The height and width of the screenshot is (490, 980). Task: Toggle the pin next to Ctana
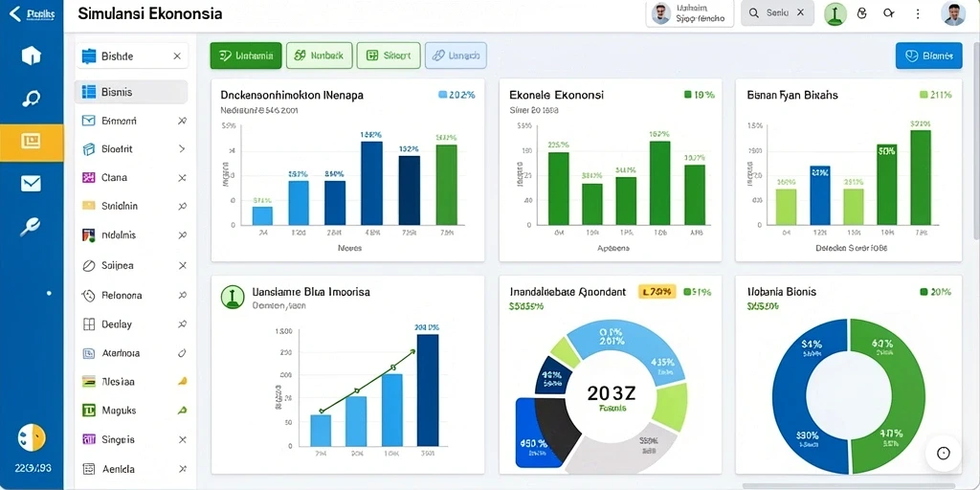182,177
